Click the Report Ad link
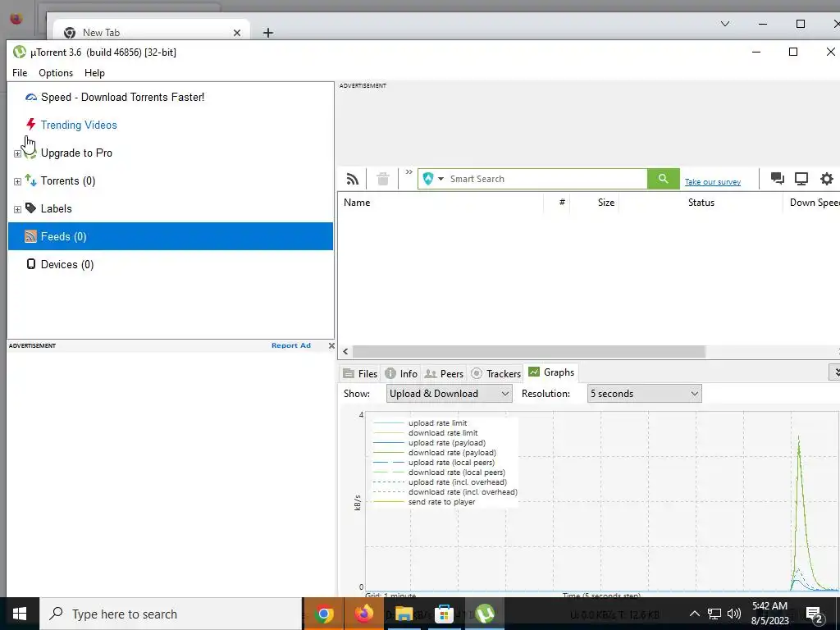Viewport: 840px width, 630px height. click(291, 345)
